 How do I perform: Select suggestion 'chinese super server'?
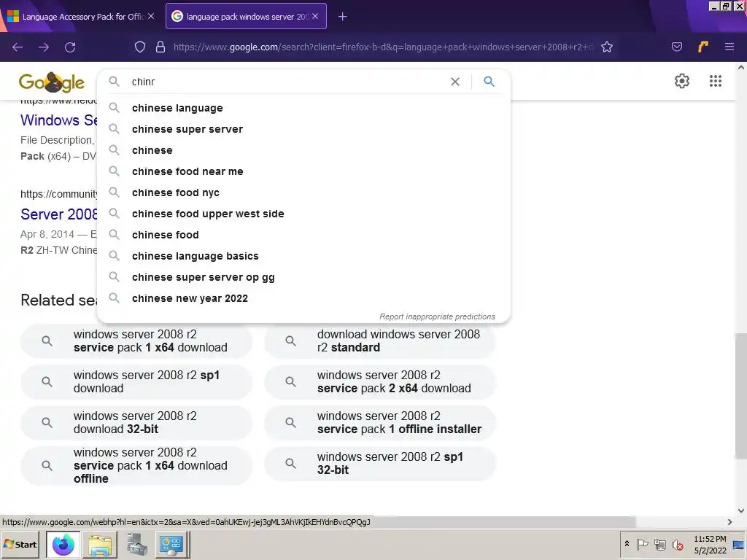click(304, 129)
